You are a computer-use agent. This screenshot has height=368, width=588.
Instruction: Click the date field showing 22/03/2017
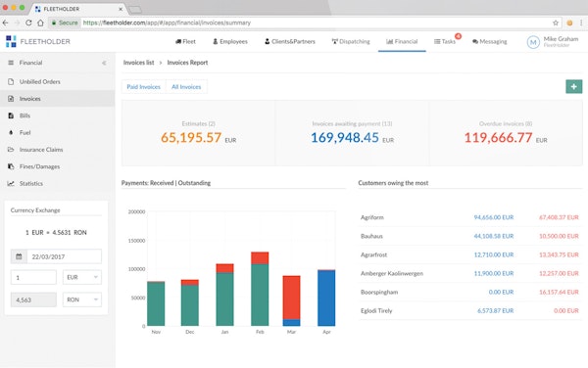64,256
